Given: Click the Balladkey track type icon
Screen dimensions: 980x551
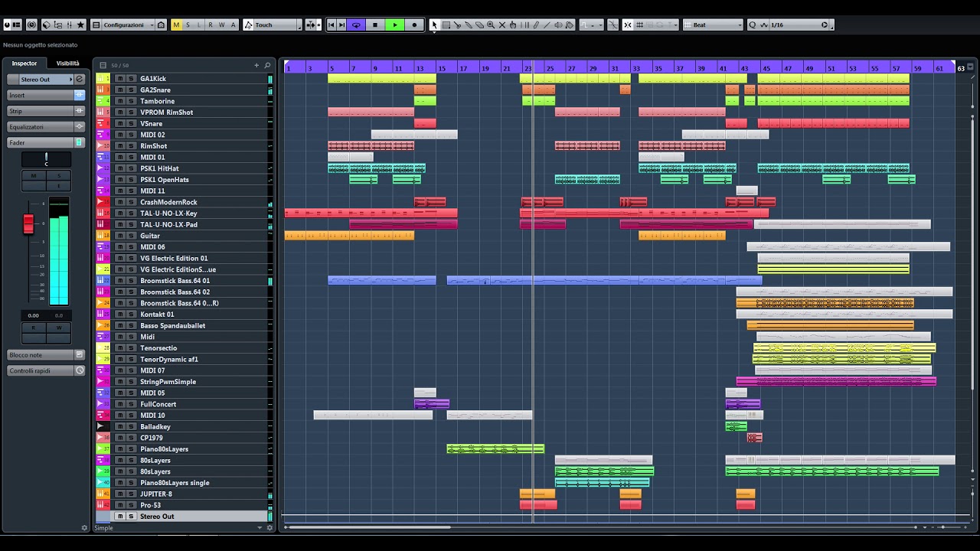Looking at the screenshot, I should pyautogui.click(x=102, y=426).
